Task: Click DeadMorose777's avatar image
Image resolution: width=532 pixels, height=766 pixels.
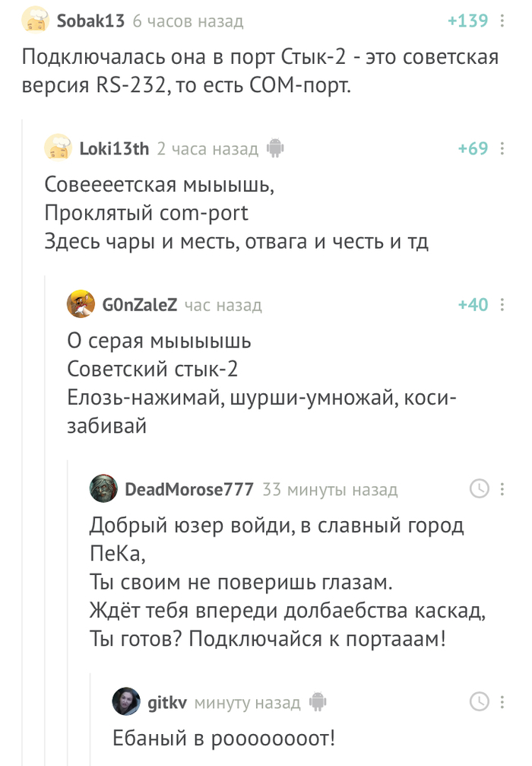Action: click(103, 489)
